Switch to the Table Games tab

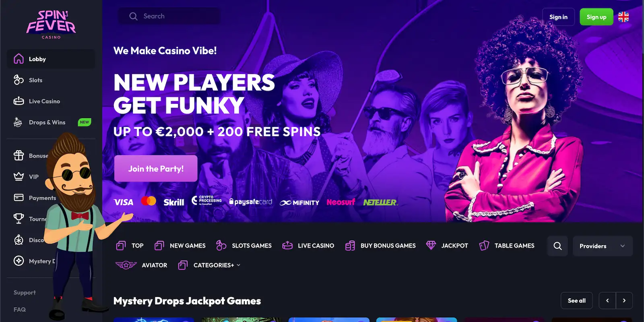pyautogui.click(x=507, y=246)
